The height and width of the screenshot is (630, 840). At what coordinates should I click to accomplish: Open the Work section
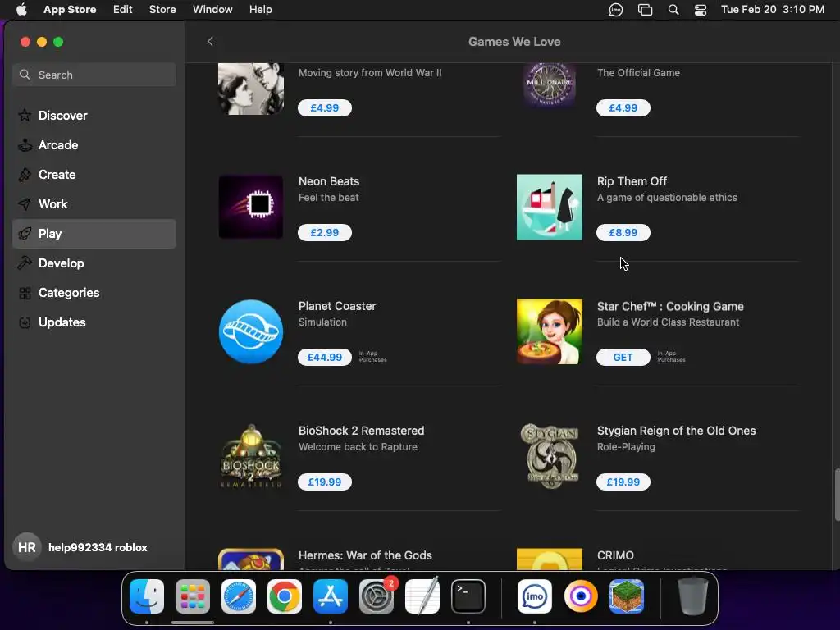[94, 203]
